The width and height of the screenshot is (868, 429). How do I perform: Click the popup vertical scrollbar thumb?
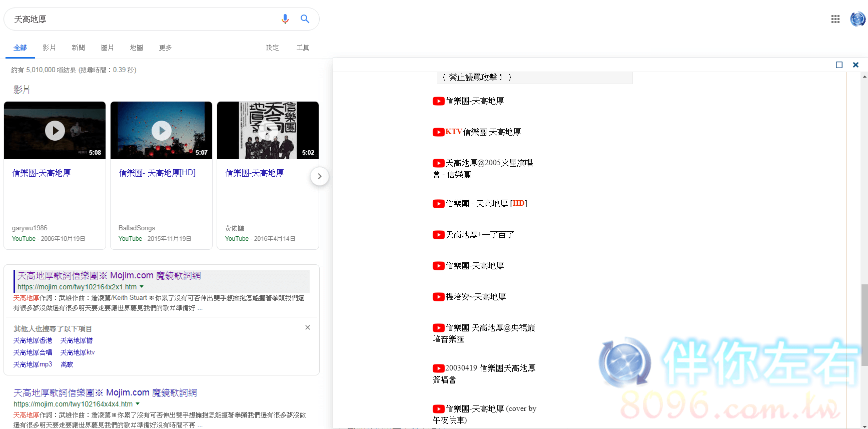[864, 325]
